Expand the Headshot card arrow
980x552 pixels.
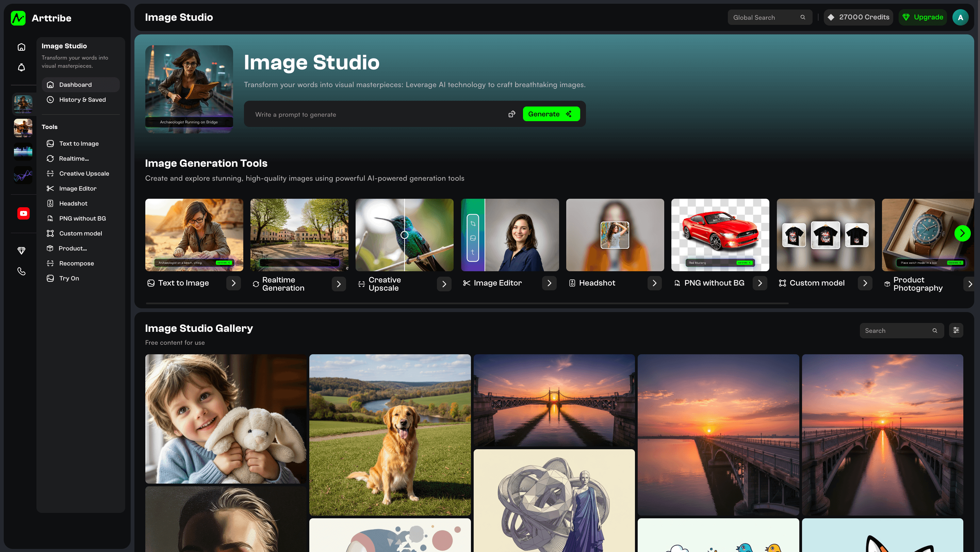[654, 283]
